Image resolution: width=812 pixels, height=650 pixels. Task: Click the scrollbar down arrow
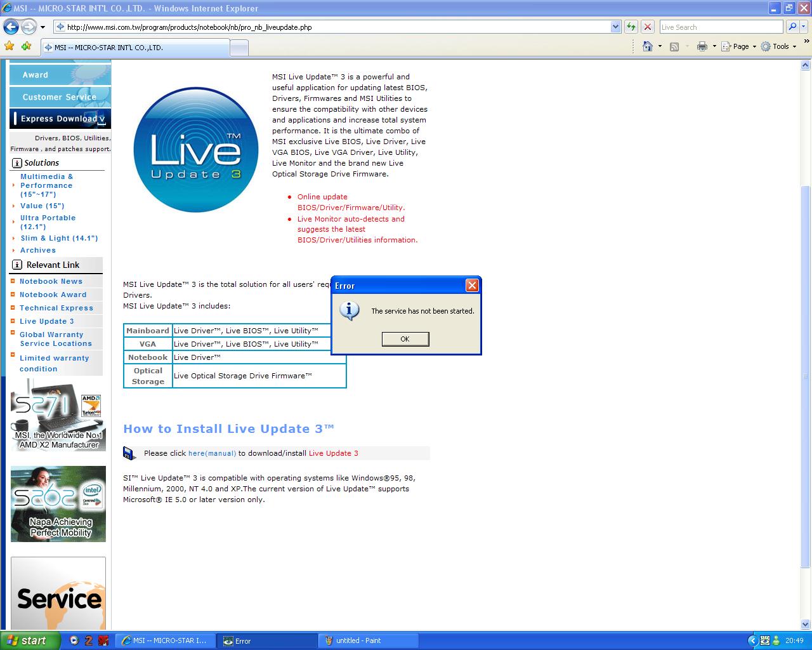click(x=806, y=625)
